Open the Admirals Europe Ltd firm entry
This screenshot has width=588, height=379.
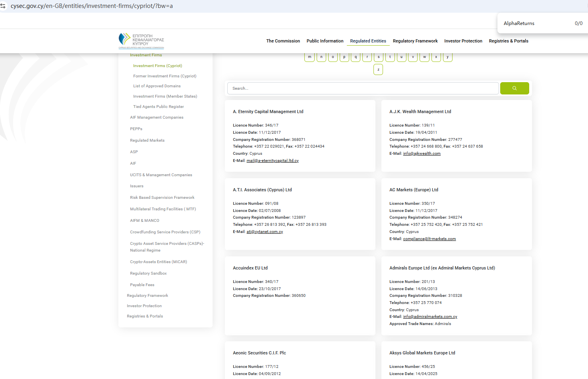click(442, 268)
